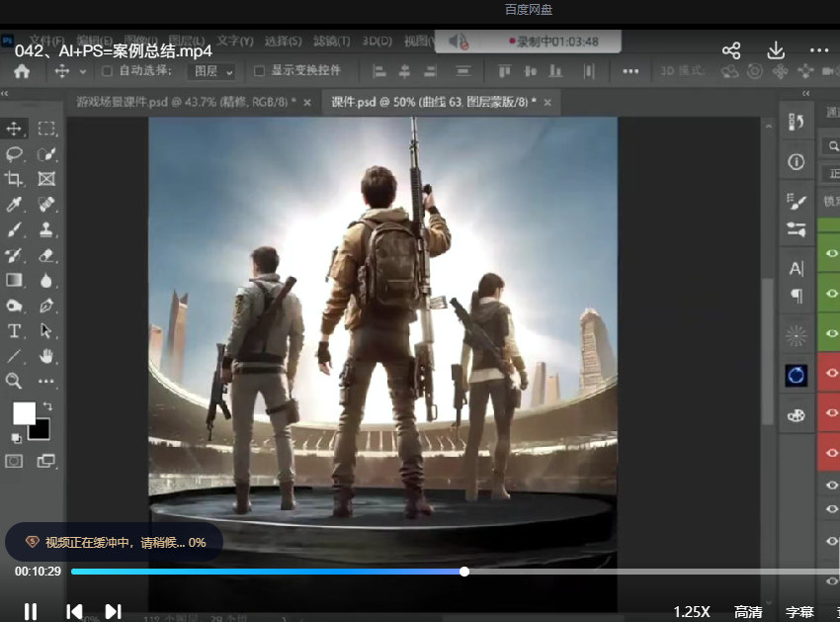This screenshot has width=840, height=622.
Task: Open the 选择(S) menu
Action: point(284,42)
